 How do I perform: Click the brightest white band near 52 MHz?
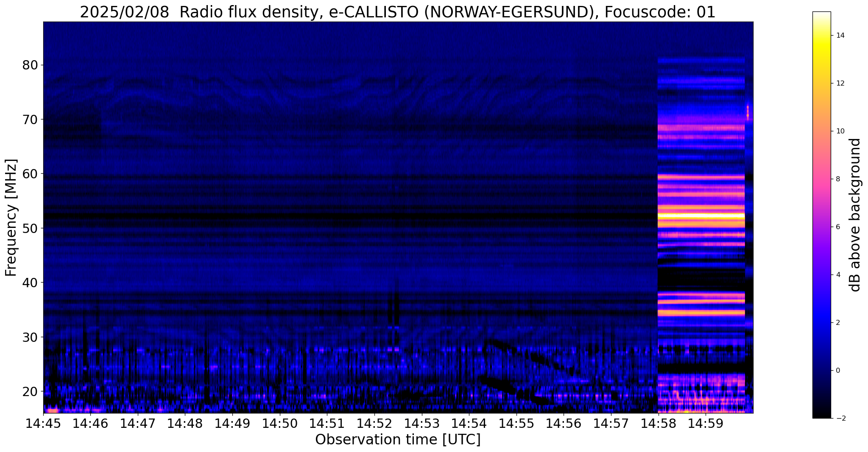coord(701,216)
